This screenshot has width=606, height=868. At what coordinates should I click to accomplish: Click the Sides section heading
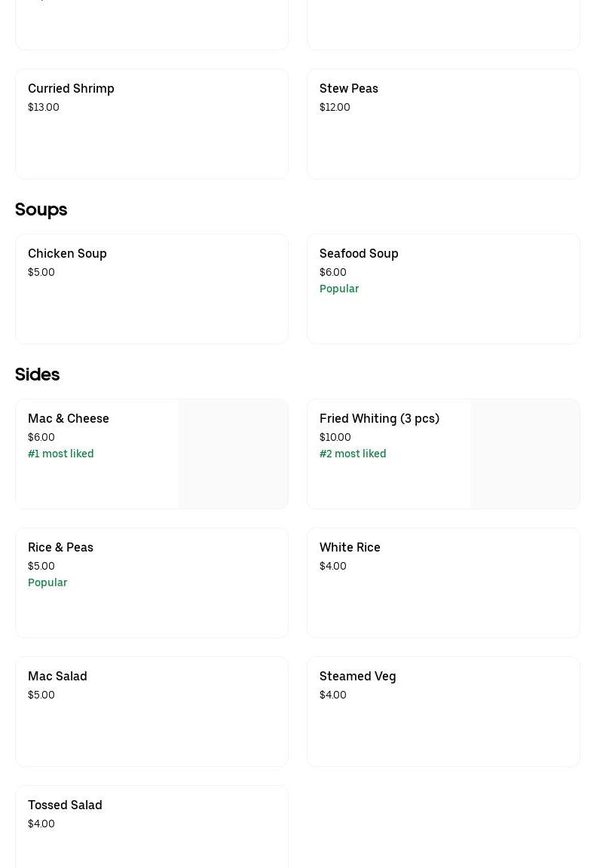click(38, 374)
